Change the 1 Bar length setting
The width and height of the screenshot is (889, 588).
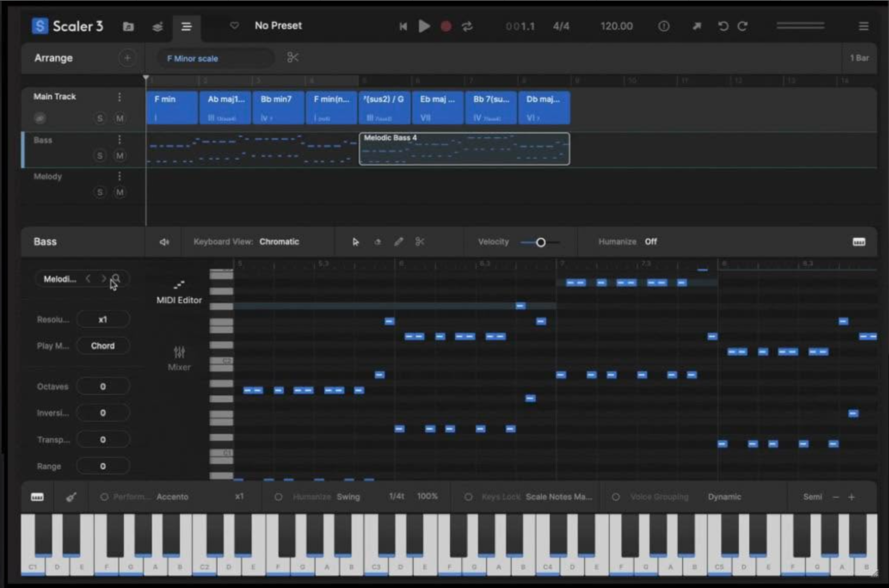859,58
